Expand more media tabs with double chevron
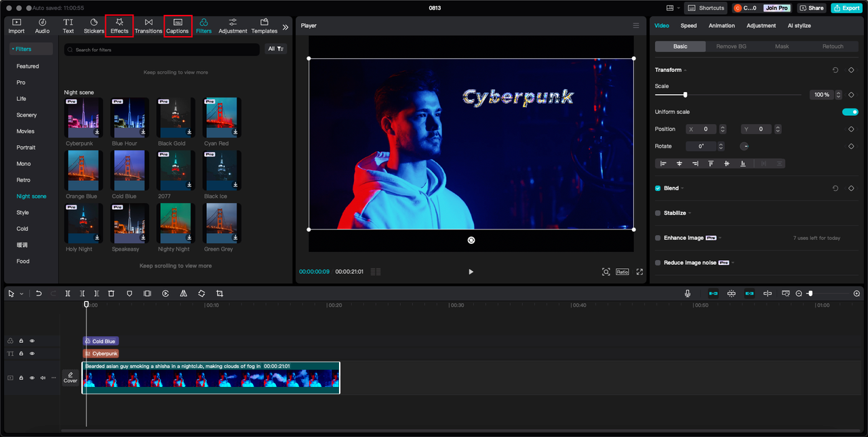The height and width of the screenshot is (437, 868). (x=285, y=27)
